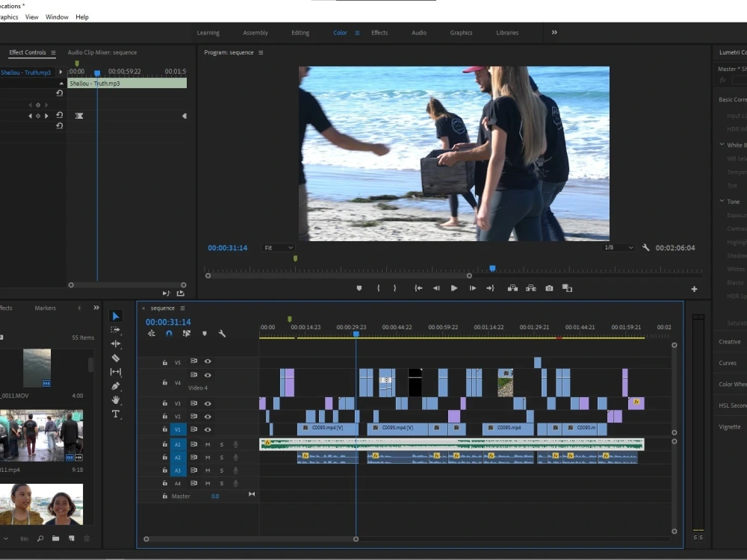This screenshot has height=560, width=747.
Task: Click the Lift button
Action: point(512,288)
